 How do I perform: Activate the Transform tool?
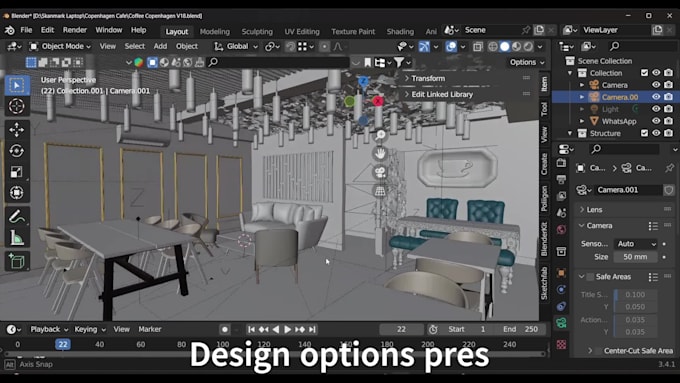(x=16, y=193)
